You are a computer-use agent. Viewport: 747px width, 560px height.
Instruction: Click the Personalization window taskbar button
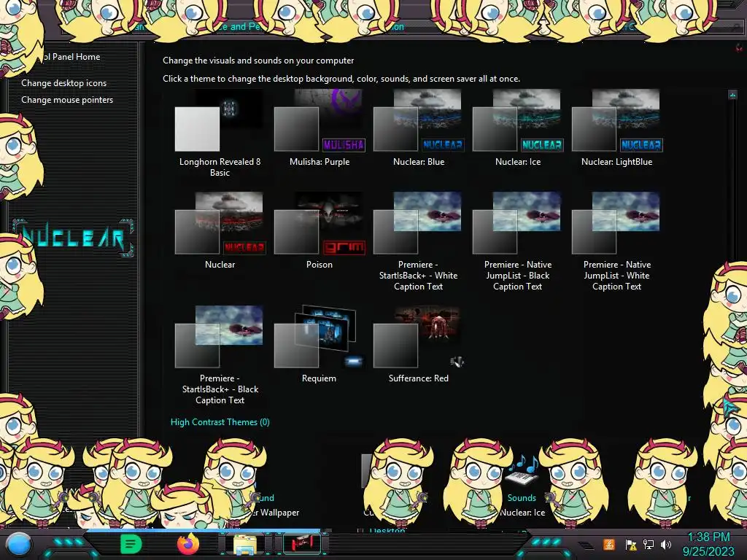302,544
